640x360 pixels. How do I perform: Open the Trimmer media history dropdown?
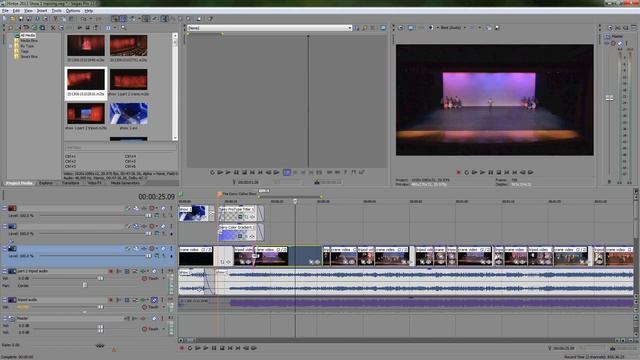349,28
